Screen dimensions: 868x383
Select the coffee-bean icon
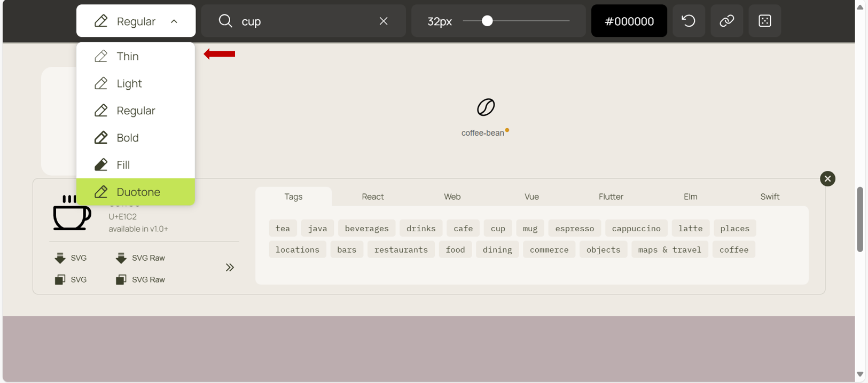coord(486,107)
